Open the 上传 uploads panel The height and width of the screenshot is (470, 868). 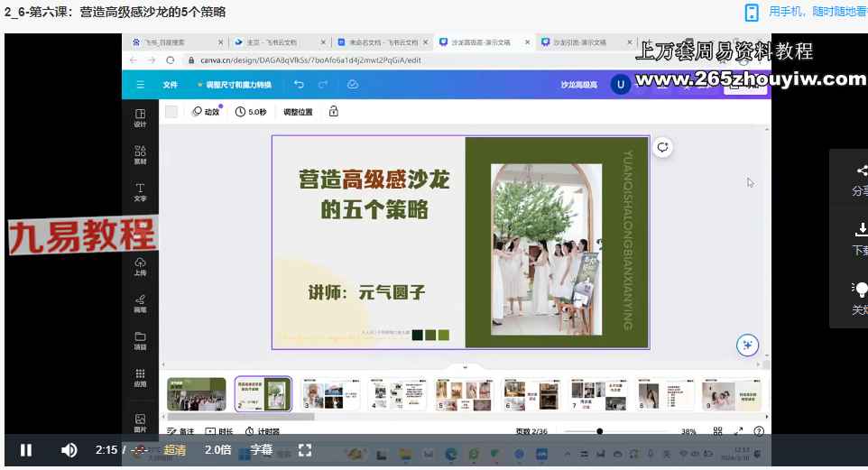[x=140, y=266]
